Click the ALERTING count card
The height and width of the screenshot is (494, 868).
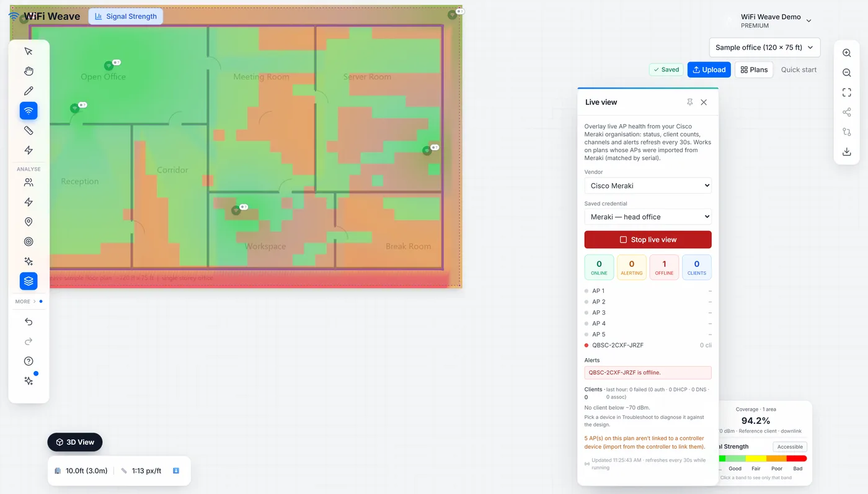click(632, 267)
